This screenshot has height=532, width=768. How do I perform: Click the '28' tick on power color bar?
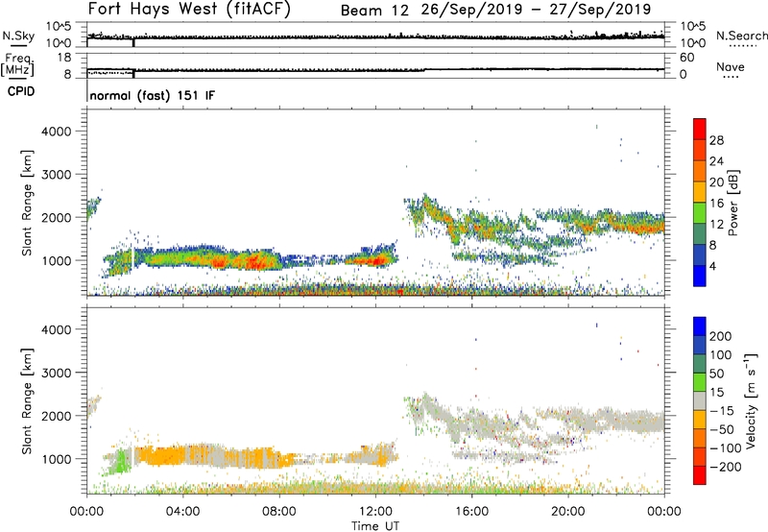coord(716,140)
